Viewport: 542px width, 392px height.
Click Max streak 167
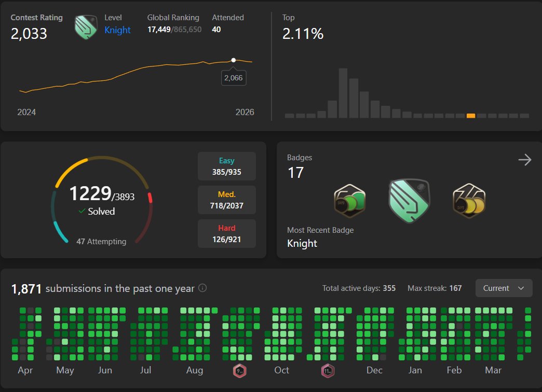[435, 288]
